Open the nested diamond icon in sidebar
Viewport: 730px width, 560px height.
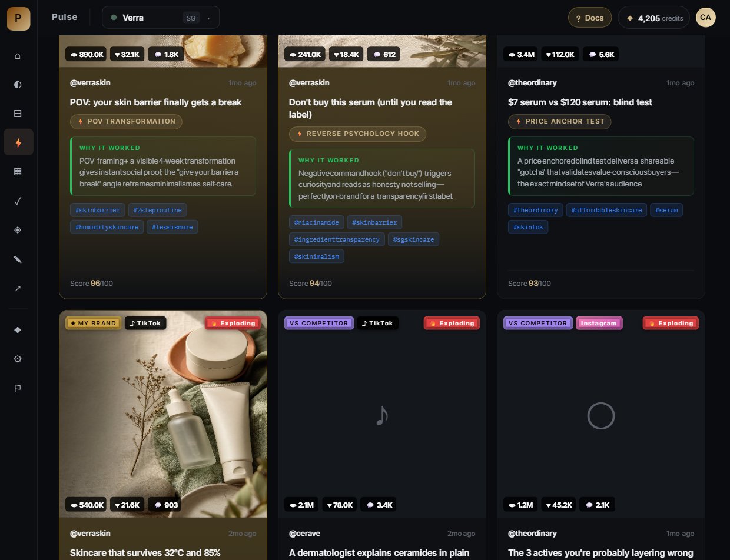[18, 230]
